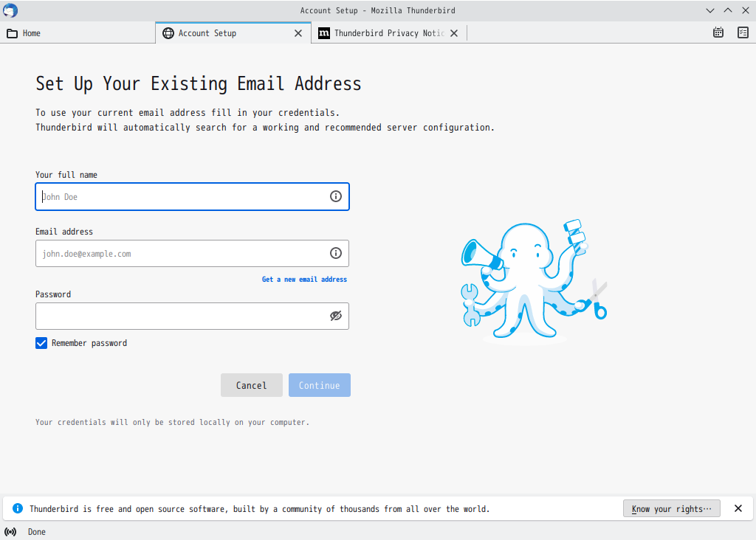Viewport: 756px width, 540px height.
Task: Open the calendar icon in the tab bar
Action: [x=718, y=32]
